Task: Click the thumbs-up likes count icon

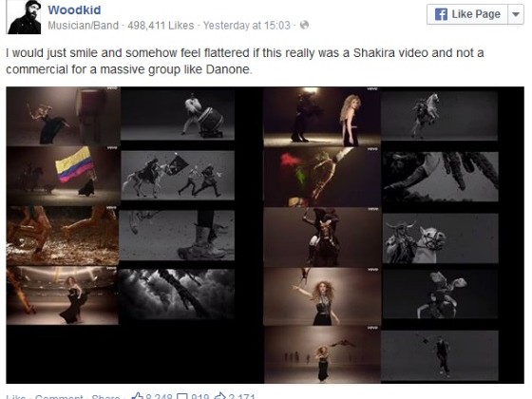Action: [138, 395]
